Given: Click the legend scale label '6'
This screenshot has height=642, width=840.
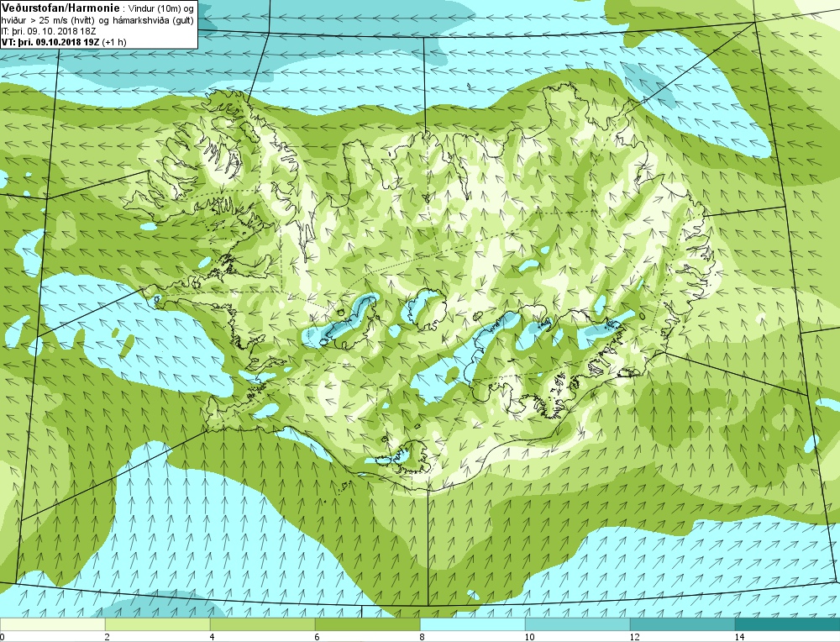Looking at the screenshot, I should click(x=318, y=637).
